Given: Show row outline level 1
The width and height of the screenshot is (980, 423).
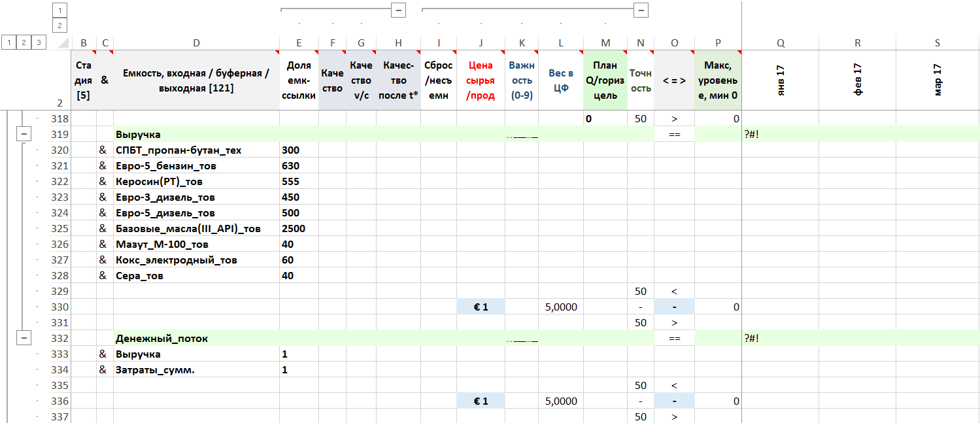Looking at the screenshot, I should tap(8, 42).
